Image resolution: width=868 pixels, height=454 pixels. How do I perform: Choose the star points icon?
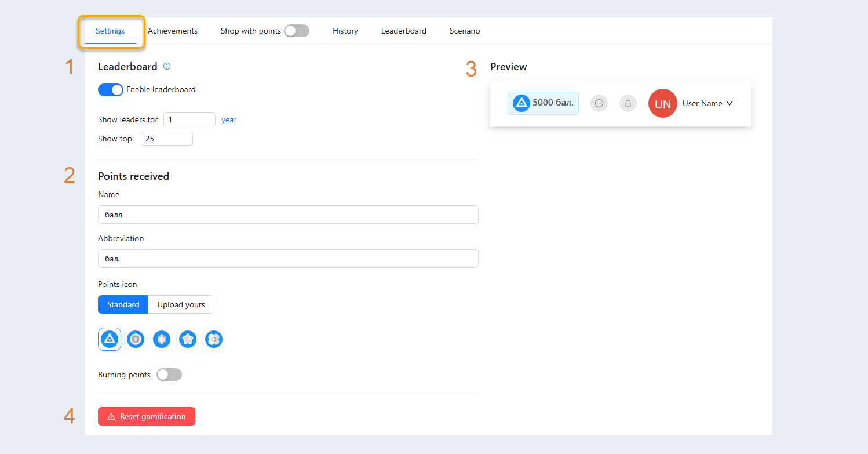point(188,339)
